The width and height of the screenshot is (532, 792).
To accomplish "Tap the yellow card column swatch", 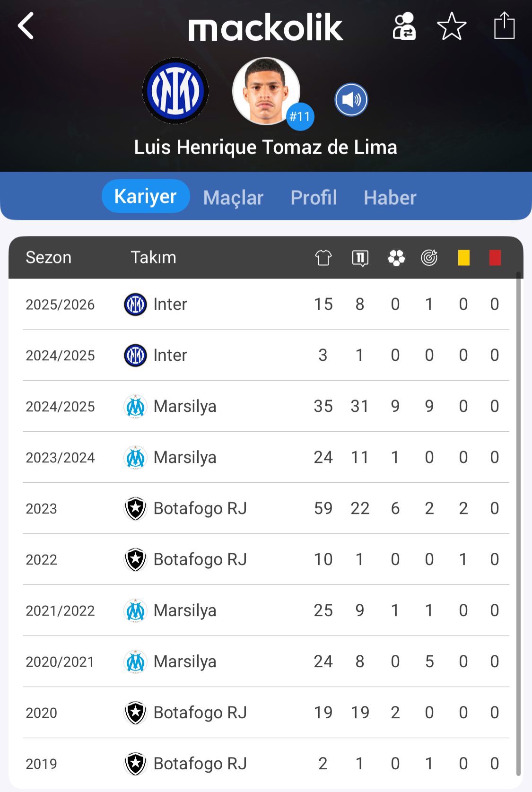I will 464,258.
